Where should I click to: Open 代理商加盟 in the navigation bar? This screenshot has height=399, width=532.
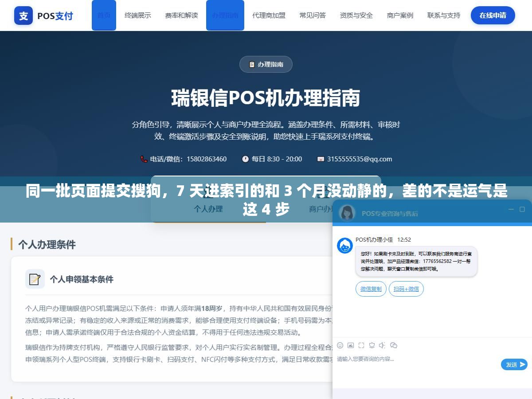(269, 15)
